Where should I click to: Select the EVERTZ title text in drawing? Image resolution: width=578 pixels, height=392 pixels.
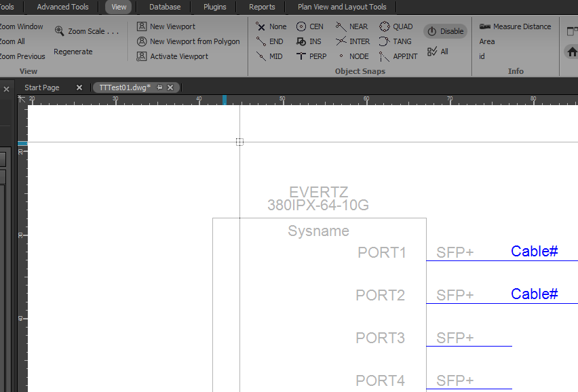click(318, 192)
